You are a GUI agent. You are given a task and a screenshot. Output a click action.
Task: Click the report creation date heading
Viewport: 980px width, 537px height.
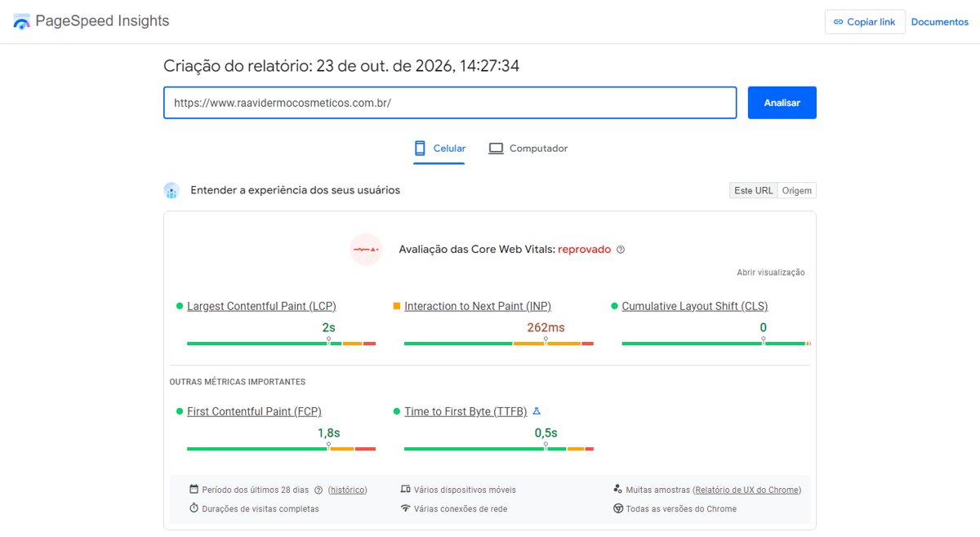coord(341,66)
